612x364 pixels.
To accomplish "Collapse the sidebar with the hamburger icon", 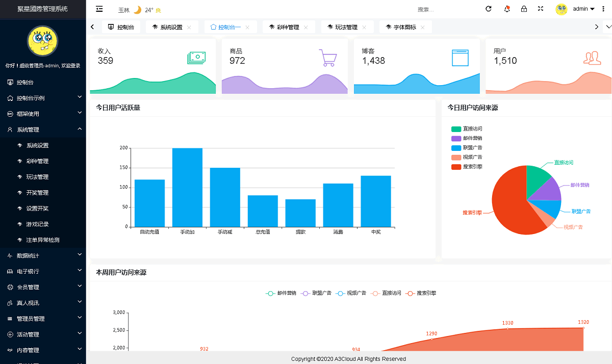I will [99, 9].
